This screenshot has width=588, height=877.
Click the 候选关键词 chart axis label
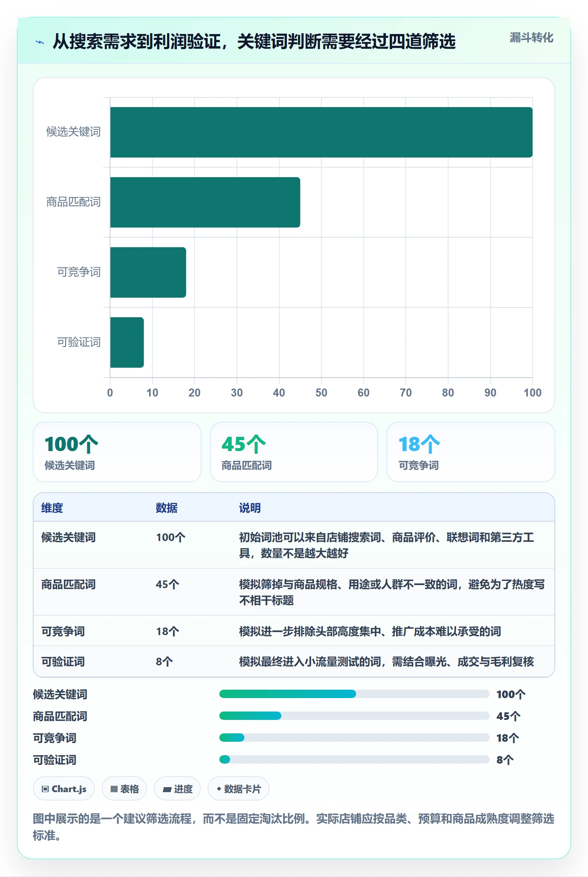73,132
